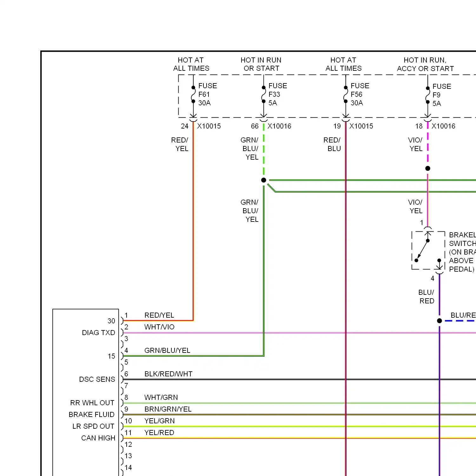This screenshot has width=476, height=476.
Task: Click pin number 19 label
Action: pyautogui.click(x=337, y=126)
